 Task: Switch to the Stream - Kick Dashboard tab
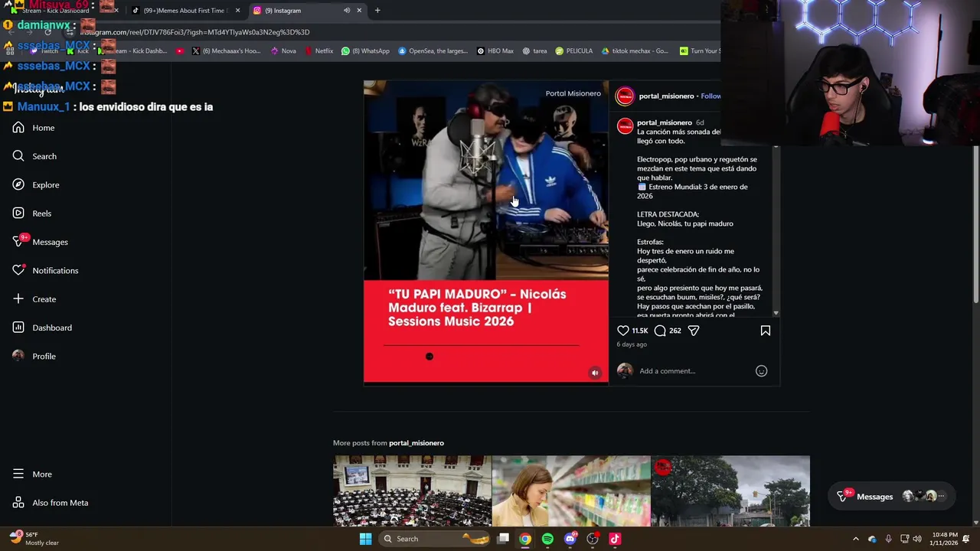61,11
